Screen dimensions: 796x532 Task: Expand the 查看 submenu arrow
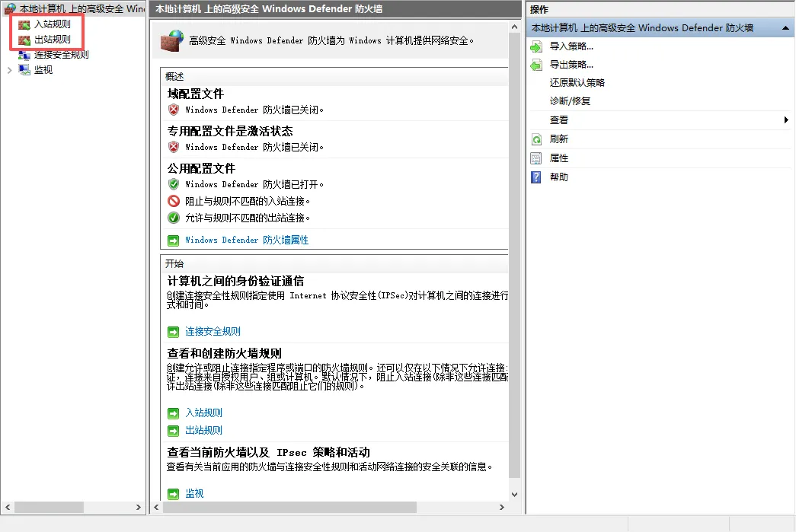coord(786,120)
